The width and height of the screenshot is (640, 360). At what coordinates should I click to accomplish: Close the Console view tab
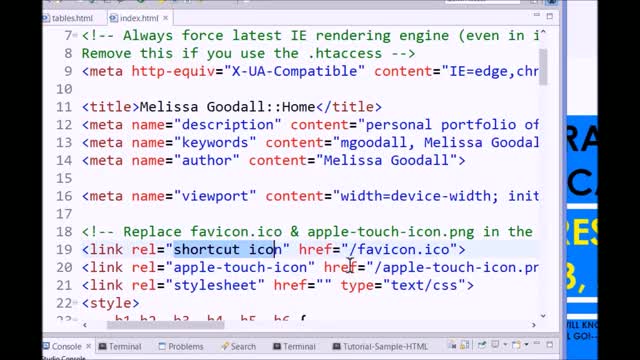[89, 346]
